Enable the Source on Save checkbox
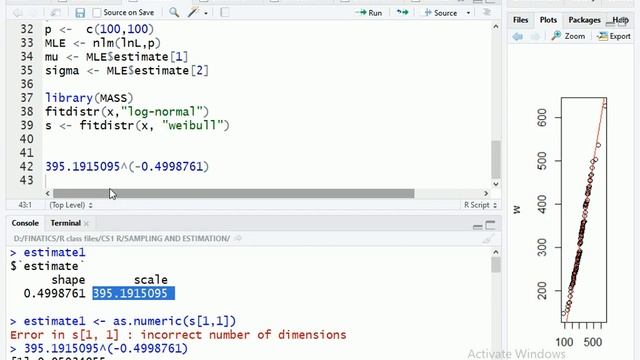The image size is (640, 360). coord(97,13)
